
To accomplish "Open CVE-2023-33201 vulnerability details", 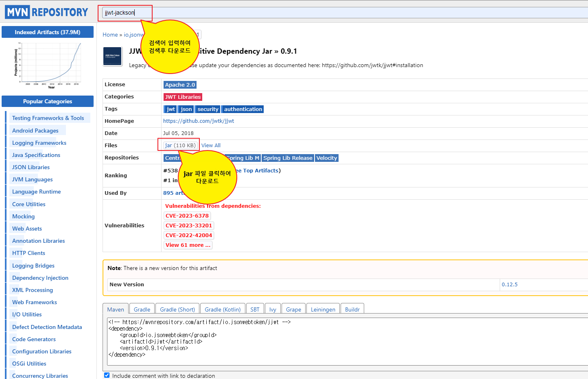I will pyautogui.click(x=189, y=226).
